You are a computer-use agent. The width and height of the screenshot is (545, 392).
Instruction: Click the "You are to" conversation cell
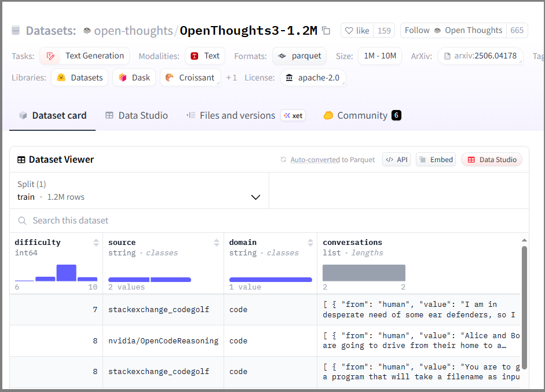pyautogui.click(x=419, y=372)
